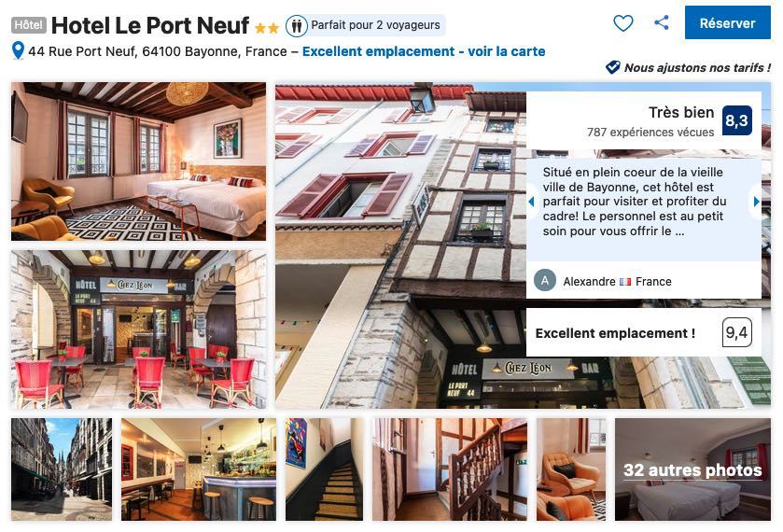Click the price match checkmark icon
This screenshot has width=783, height=532.
pyautogui.click(x=613, y=67)
